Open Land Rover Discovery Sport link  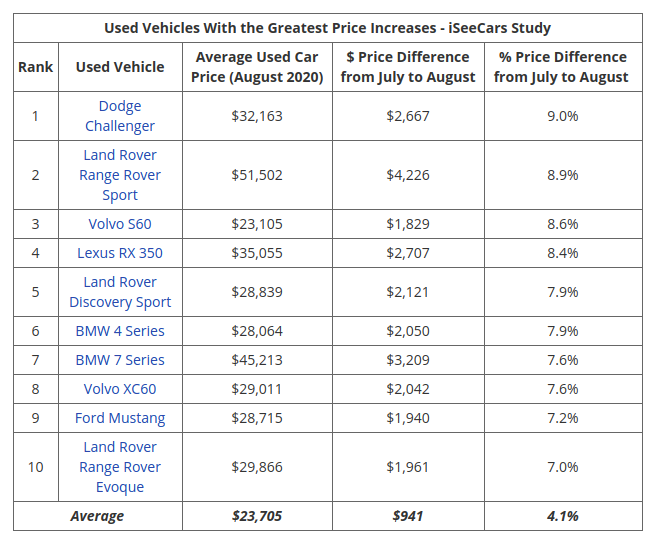pyautogui.click(x=120, y=292)
